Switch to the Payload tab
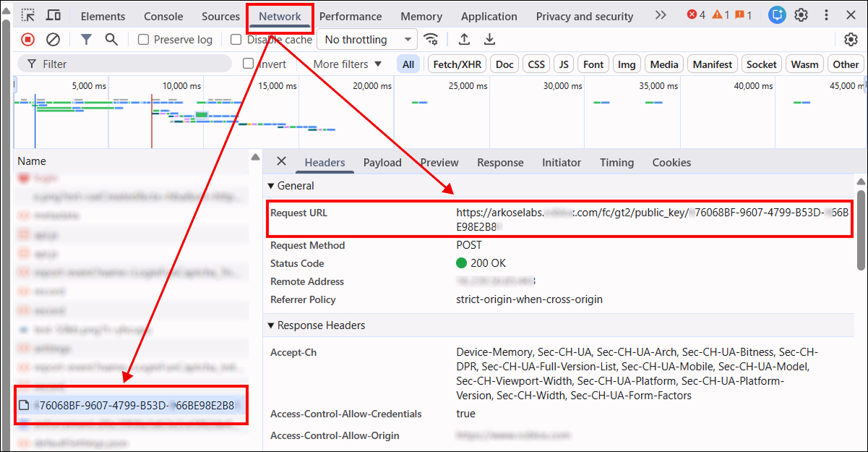The height and width of the screenshot is (452, 868). coord(382,162)
